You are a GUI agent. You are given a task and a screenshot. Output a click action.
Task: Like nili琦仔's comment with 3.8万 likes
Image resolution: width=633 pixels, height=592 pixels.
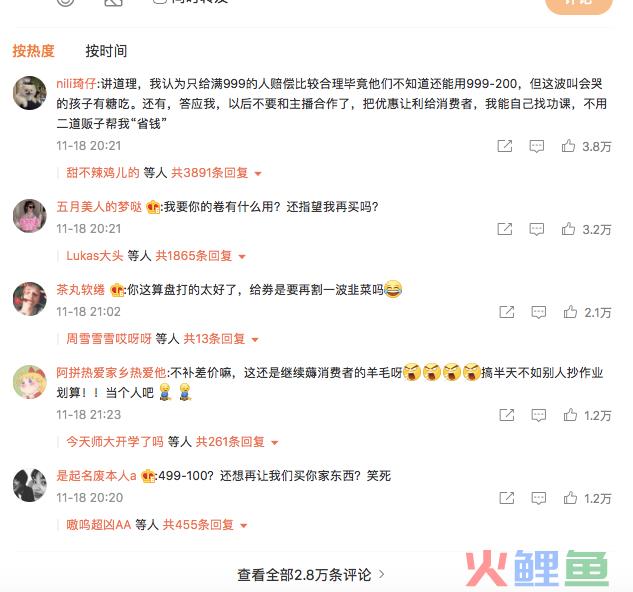pyautogui.click(x=568, y=146)
